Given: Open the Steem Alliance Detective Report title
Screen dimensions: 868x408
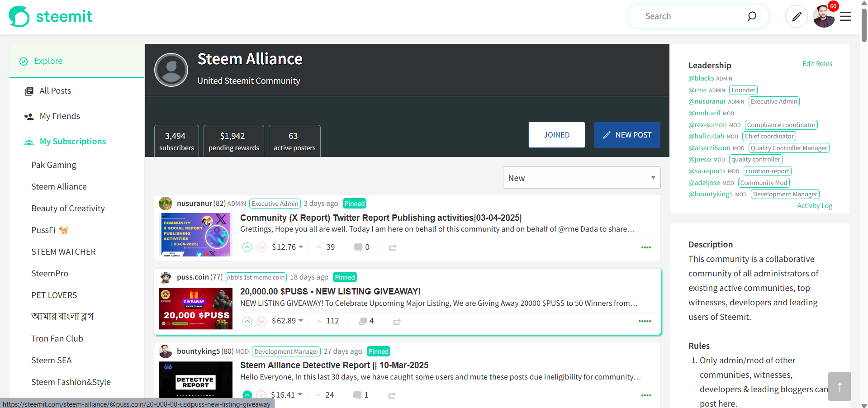Looking at the screenshot, I should pos(334,365).
